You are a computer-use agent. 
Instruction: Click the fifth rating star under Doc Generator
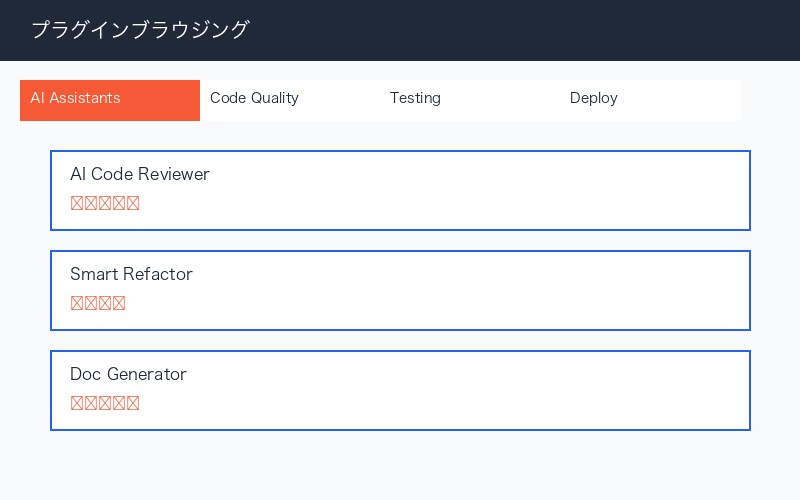coord(133,403)
